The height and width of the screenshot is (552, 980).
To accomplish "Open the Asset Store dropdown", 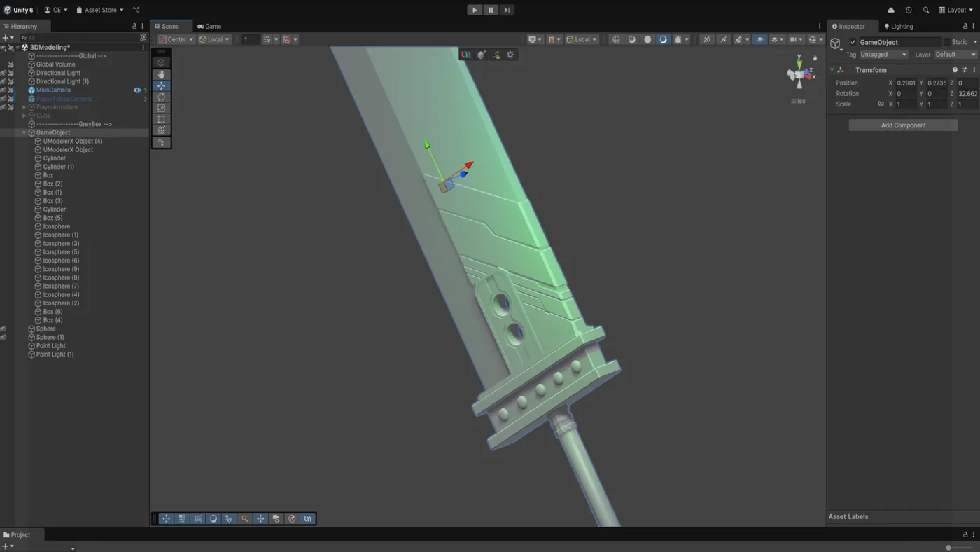I will click(100, 10).
